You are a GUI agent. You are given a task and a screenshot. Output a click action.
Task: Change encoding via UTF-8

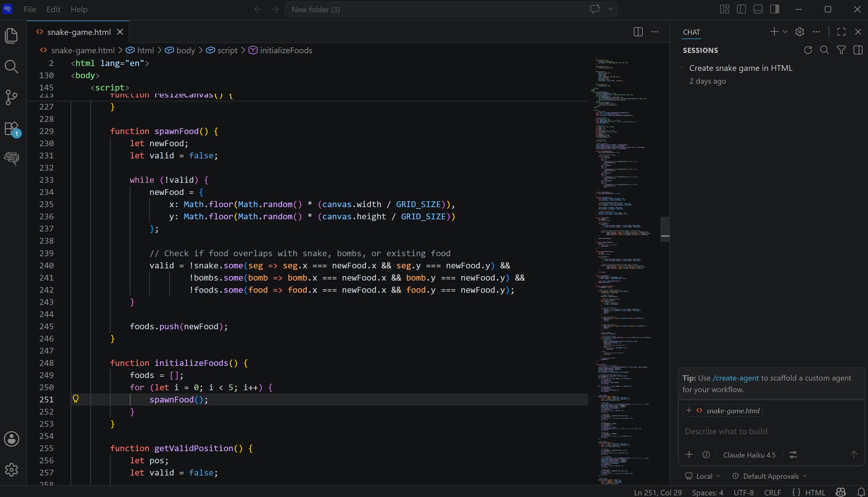(744, 492)
